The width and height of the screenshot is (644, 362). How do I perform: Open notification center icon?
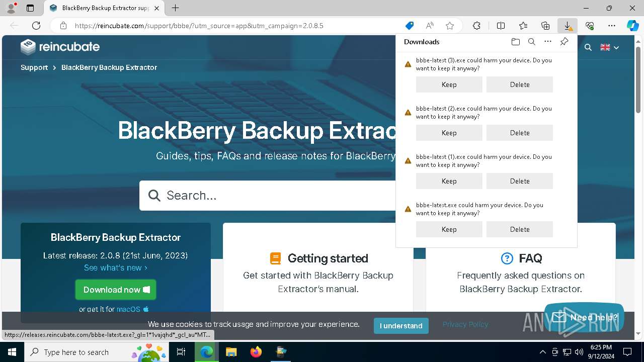(x=627, y=352)
